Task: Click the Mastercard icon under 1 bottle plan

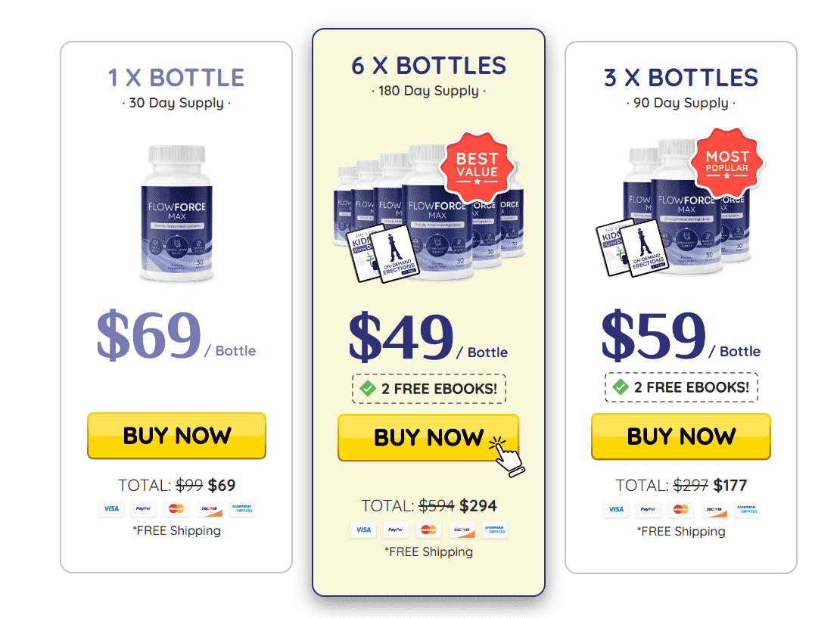Action: (176, 509)
